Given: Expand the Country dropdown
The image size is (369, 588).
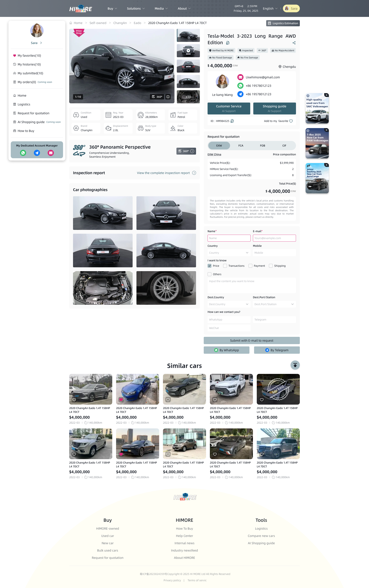Looking at the screenshot, I should 229,253.
